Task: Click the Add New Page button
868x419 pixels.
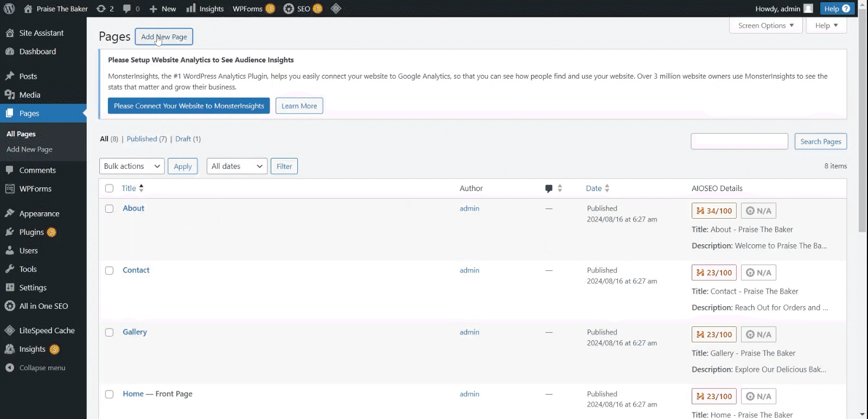Action: 164,37
